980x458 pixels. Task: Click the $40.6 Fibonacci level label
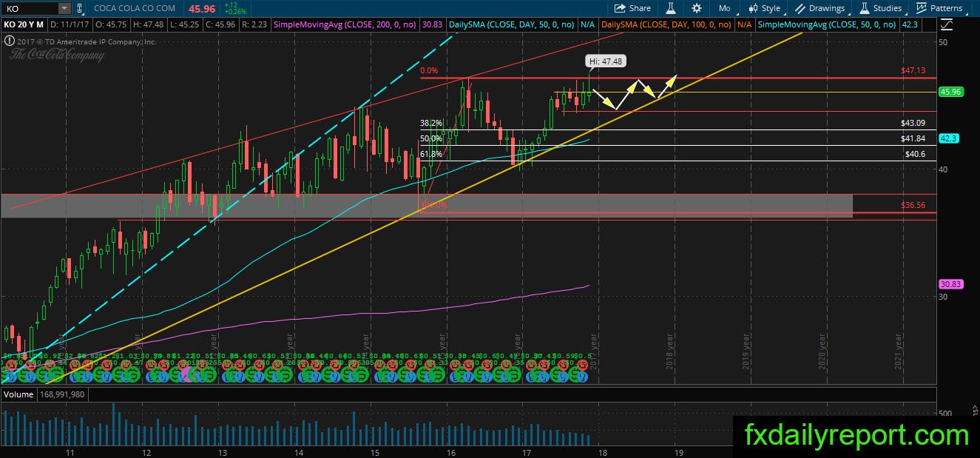pyautogui.click(x=915, y=154)
